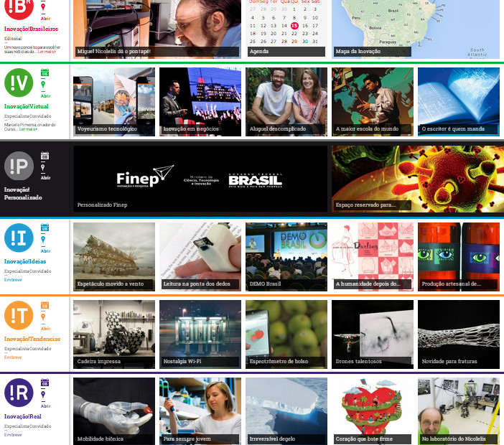The height and width of the screenshot is (445, 504).
Task: Click Ler mais under Marcelo Pimenta text
Action: tap(28, 129)
